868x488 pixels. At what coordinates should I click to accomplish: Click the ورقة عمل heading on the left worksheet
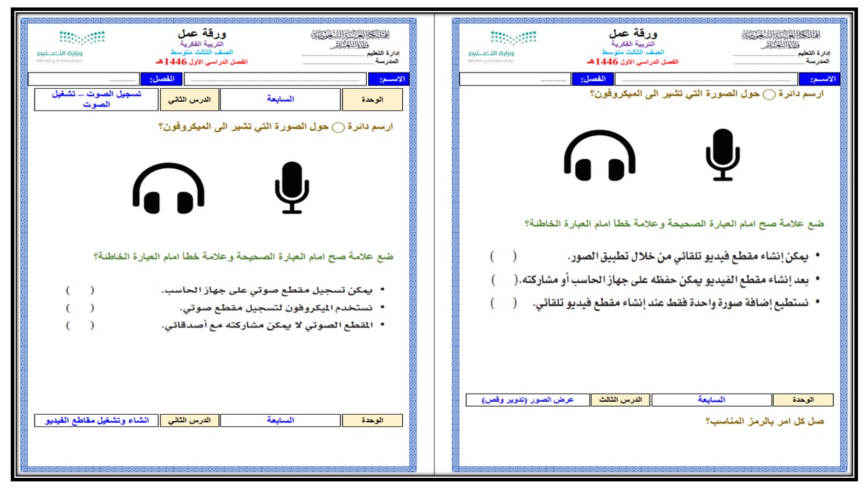202,33
